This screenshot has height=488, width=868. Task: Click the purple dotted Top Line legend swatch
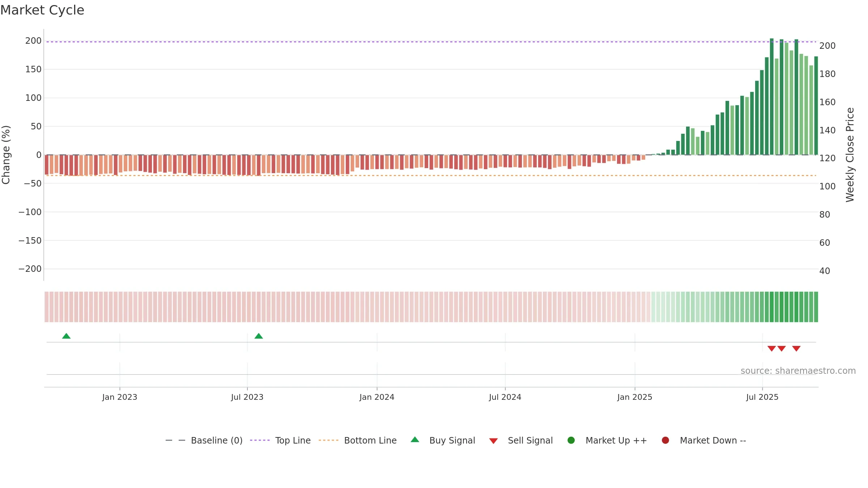tap(260, 440)
